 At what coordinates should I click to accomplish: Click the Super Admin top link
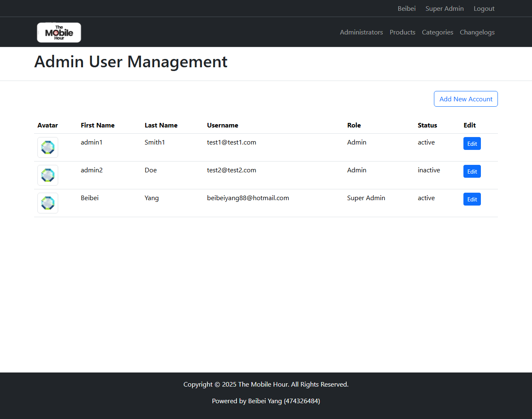(x=444, y=9)
